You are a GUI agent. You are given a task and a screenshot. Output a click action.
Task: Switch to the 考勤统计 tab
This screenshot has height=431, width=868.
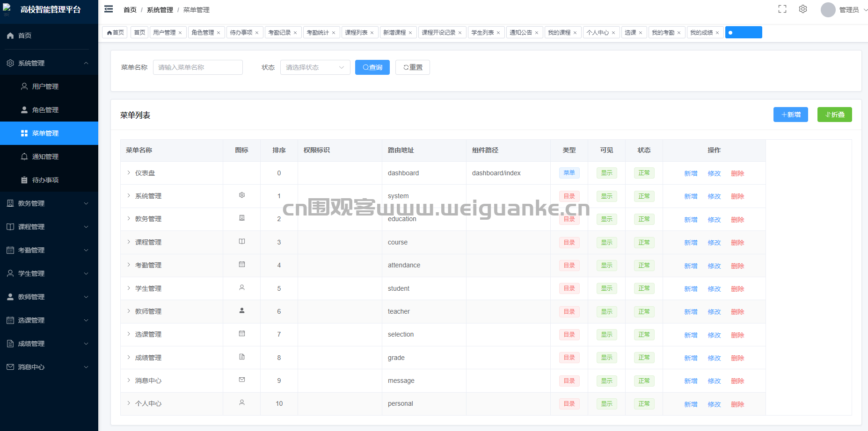coord(318,32)
